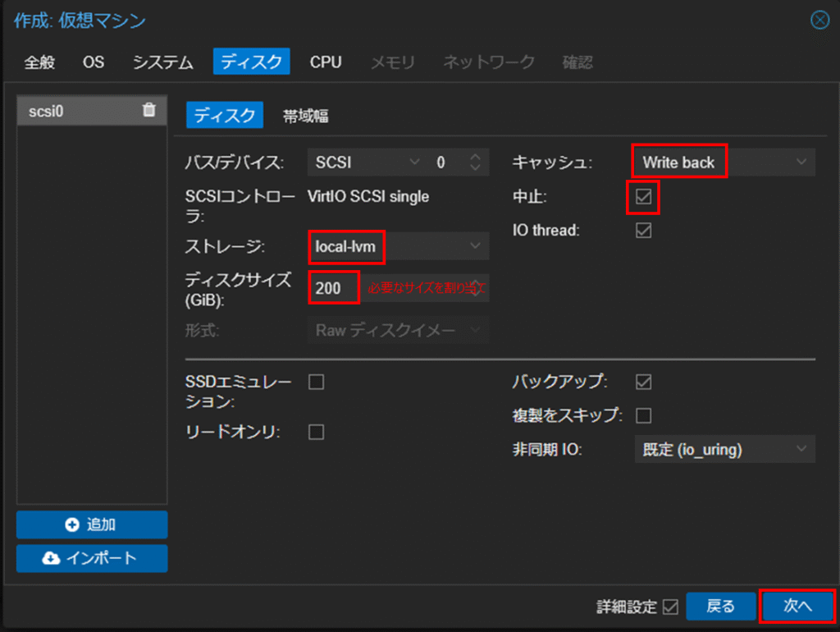
Task: Open the バス/デバイス SCSI dropdown
Action: 367,163
